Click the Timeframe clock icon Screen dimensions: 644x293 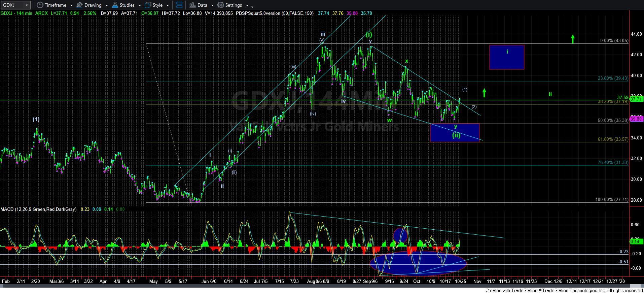40,5
